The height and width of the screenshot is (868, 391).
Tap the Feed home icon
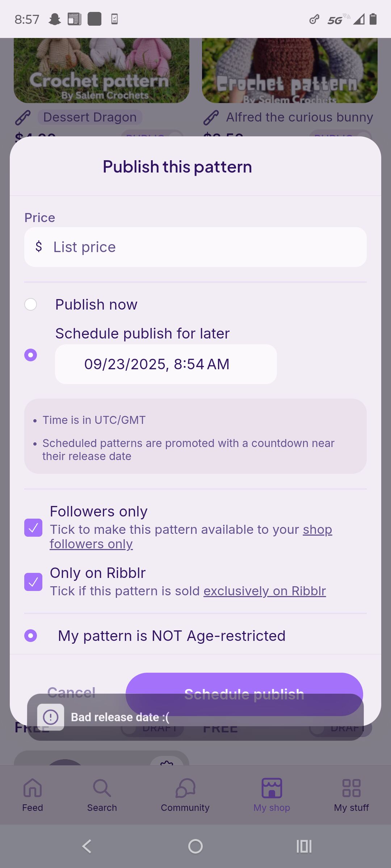pos(33,788)
